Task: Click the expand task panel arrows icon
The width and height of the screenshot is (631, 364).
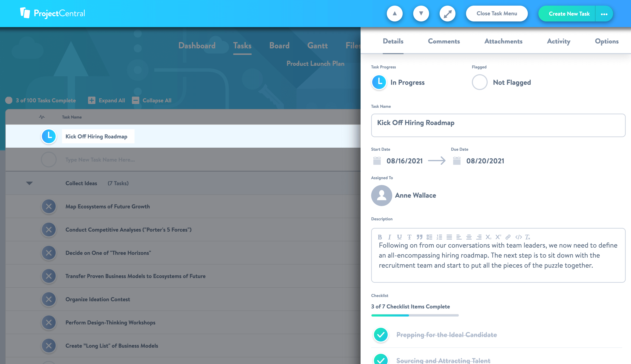Action: pyautogui.click(x=447, y=14)
